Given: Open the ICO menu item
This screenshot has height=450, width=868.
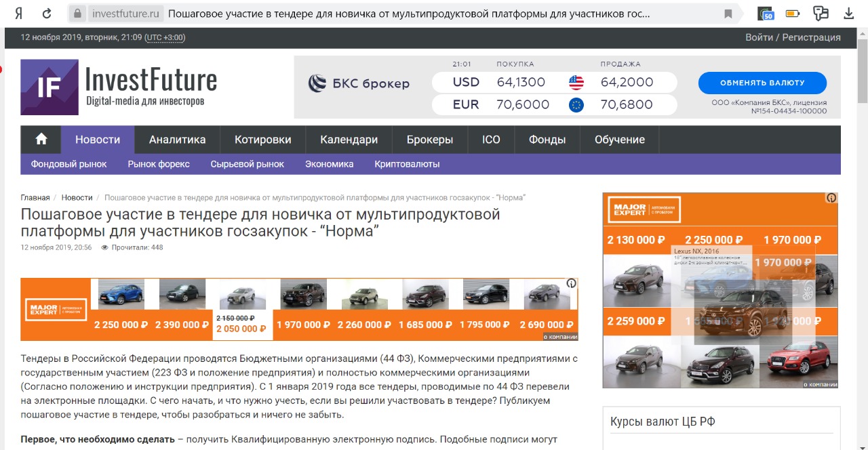Looking at the screenshot, I should pyautogui.click(x=491, y=140).
